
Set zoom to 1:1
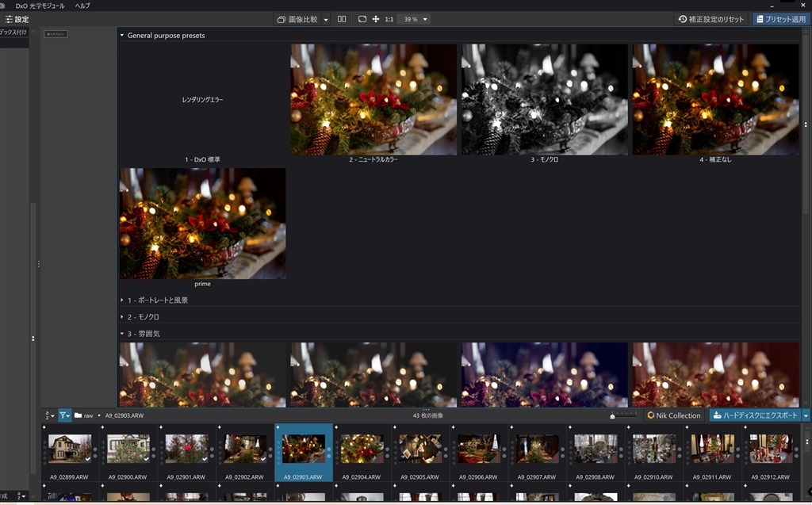coord(389,19)
